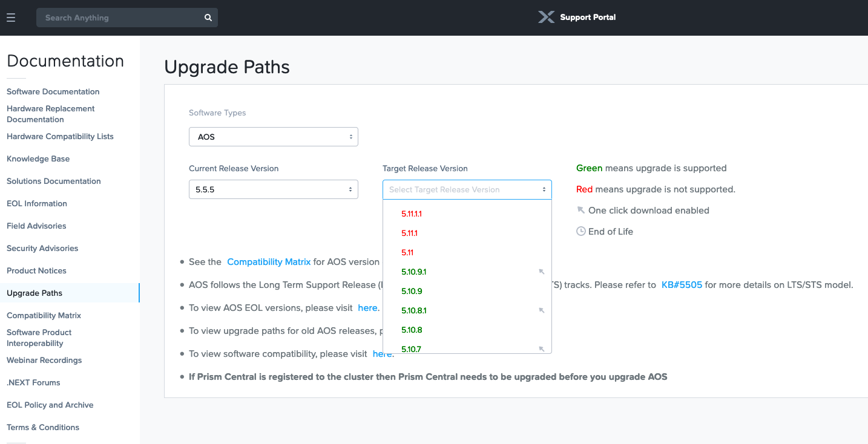Open Terms & Conditions
The width and height of the screenshot is (868, 444).
point(43,428)
